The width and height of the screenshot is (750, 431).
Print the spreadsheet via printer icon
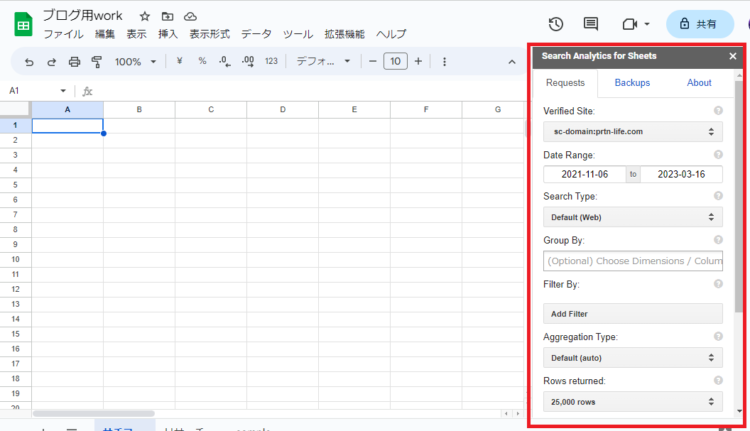point(74,62)
